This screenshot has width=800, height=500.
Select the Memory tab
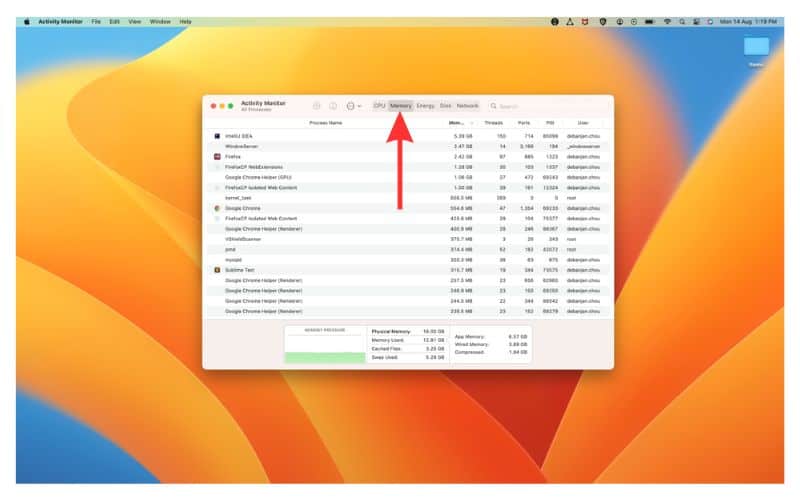401,105
